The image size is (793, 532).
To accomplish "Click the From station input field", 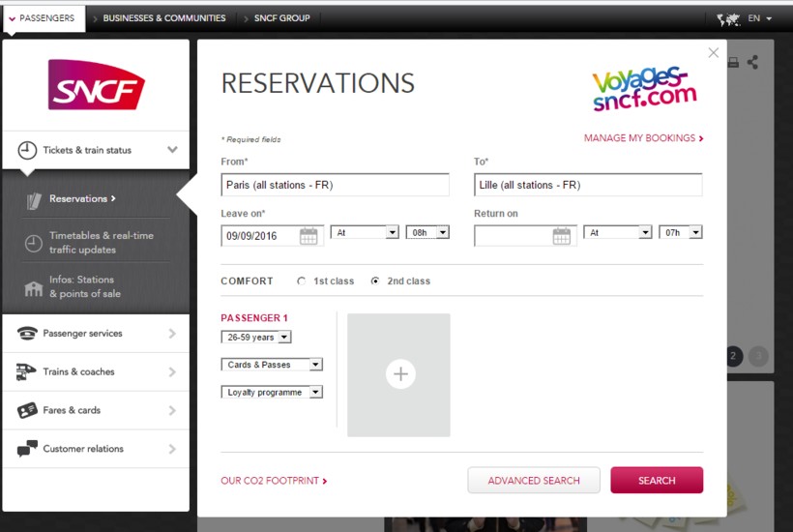I will click(335, 185).
